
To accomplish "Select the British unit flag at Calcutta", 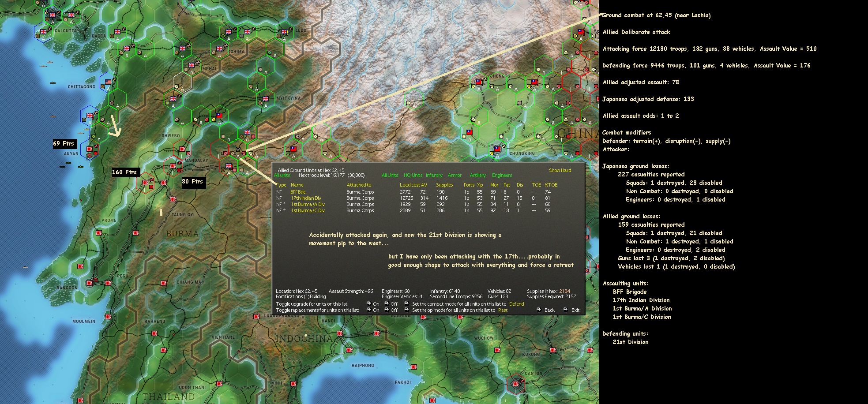I will point(53,15).
